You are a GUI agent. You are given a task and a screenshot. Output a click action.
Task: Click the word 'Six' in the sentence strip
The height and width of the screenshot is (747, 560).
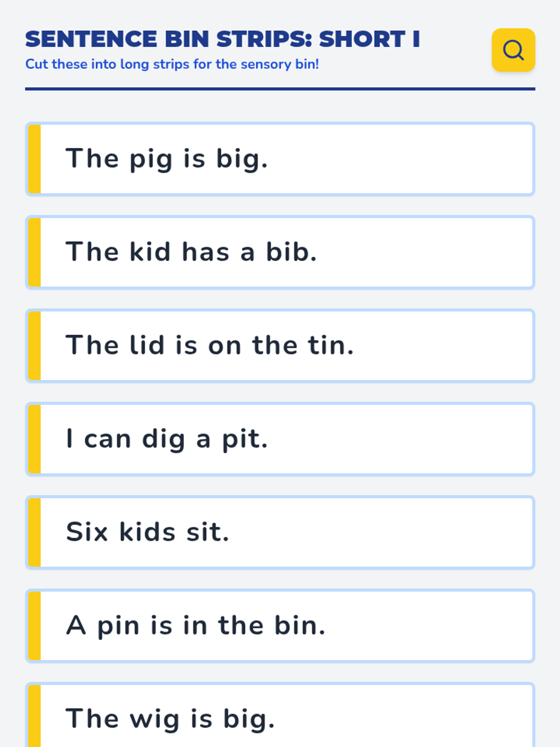tap(87, 532)
